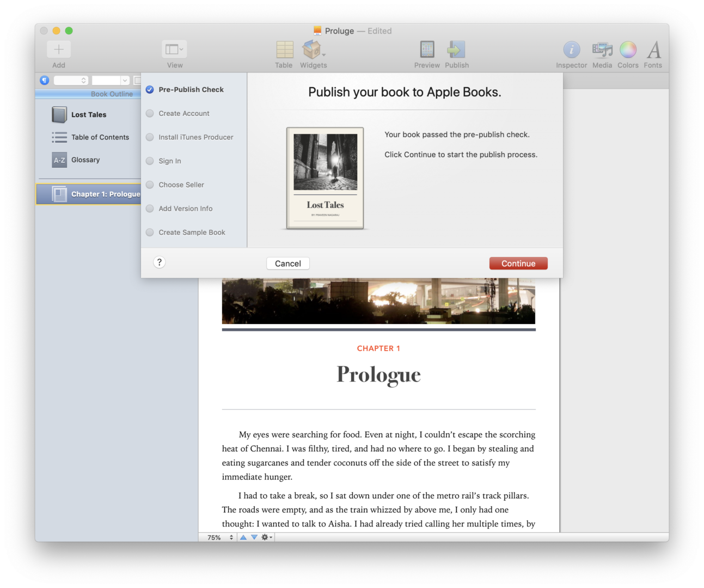Click the help question mark button

159,262
